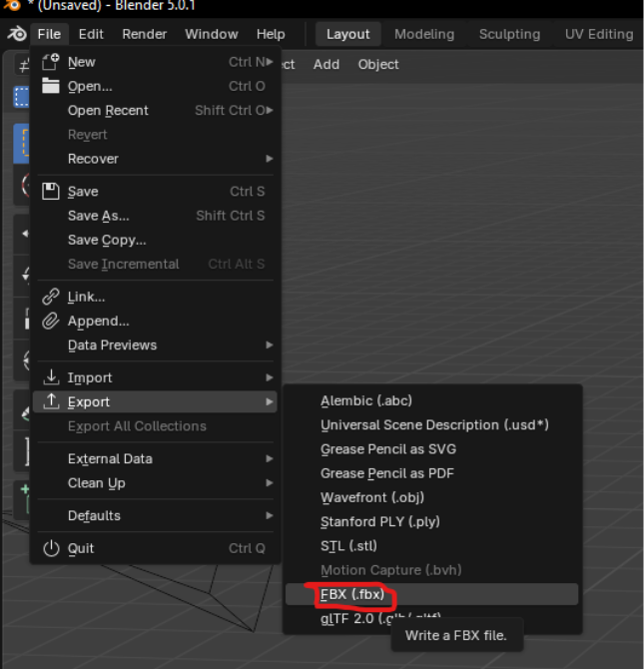Select the Link... menu entry

[156, 297]
